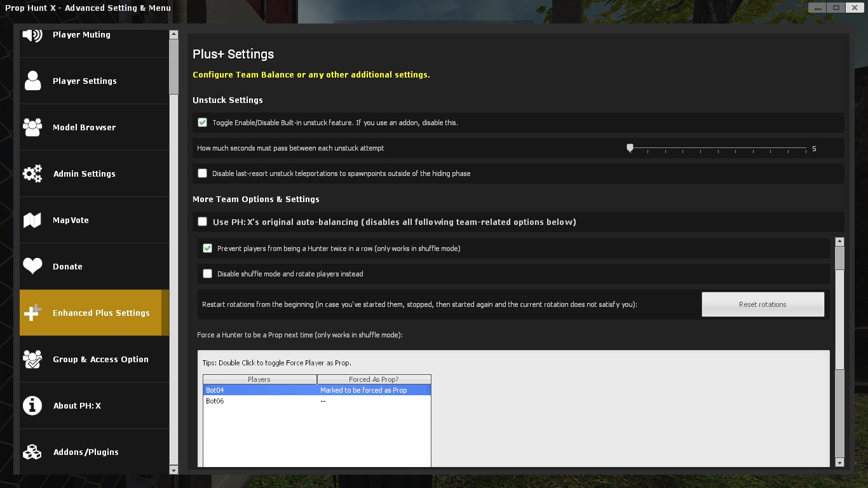Click the inner settings panel scroll-down arrow
Image resolution: width=868 pixels, height=488 pixels.
(x=839, y=463)
